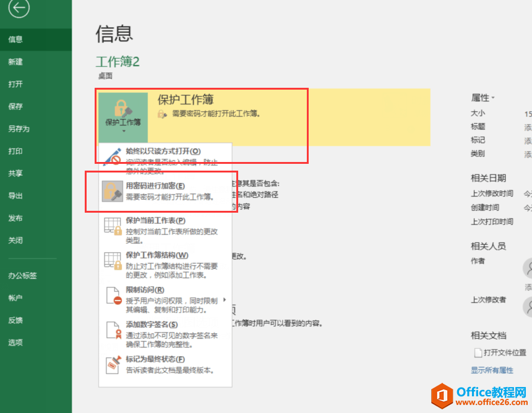
Task: Click the back arrow circle icon
Action: pyautogui.click(x=19, y=7)
